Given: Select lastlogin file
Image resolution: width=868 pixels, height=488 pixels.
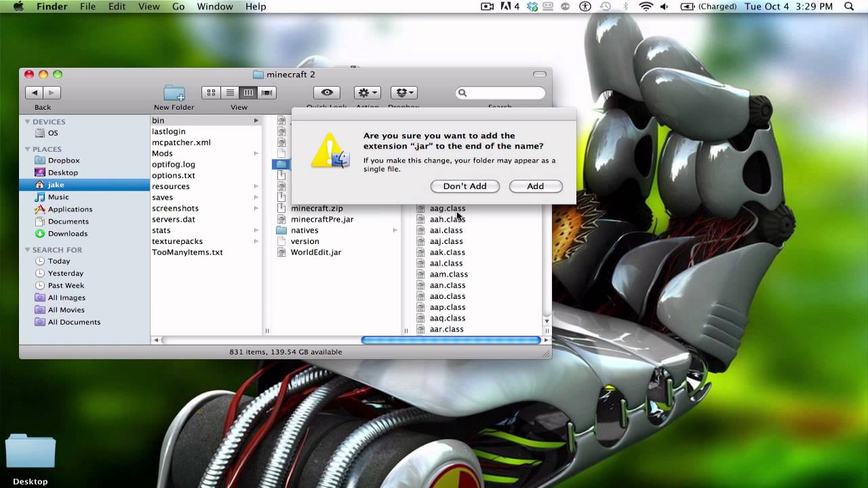Looking at the screenshot, I should pos(169,131).
